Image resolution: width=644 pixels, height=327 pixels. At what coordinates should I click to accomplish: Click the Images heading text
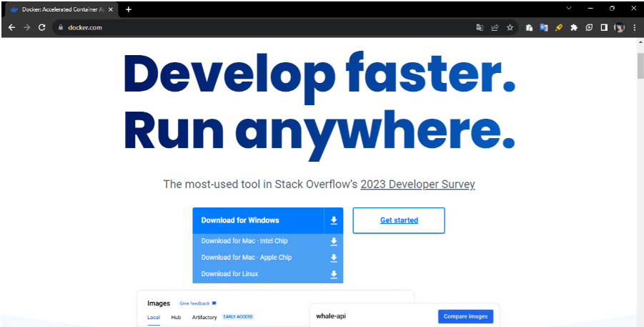coord(159,303)
